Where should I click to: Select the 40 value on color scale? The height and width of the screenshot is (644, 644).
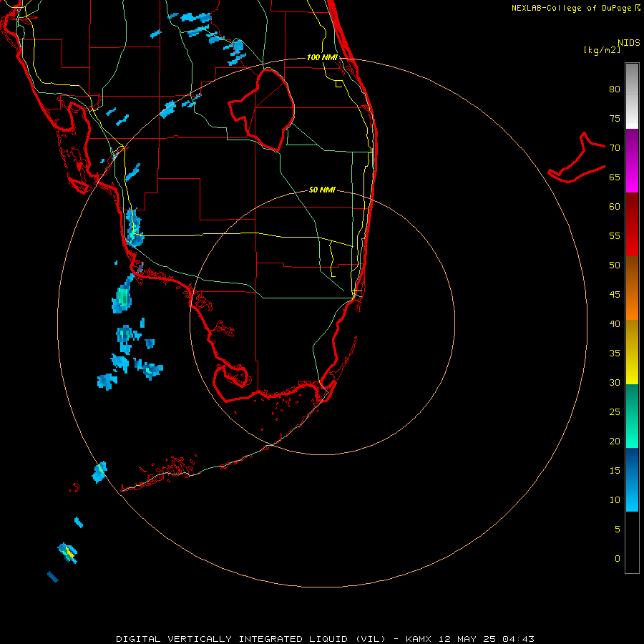(615, 323)
